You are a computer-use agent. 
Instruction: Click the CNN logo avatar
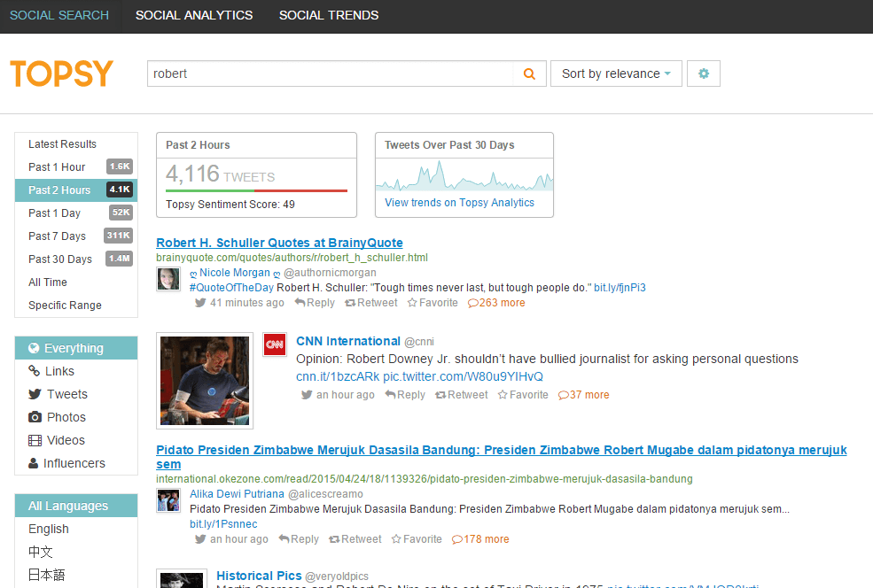point(275,344)
